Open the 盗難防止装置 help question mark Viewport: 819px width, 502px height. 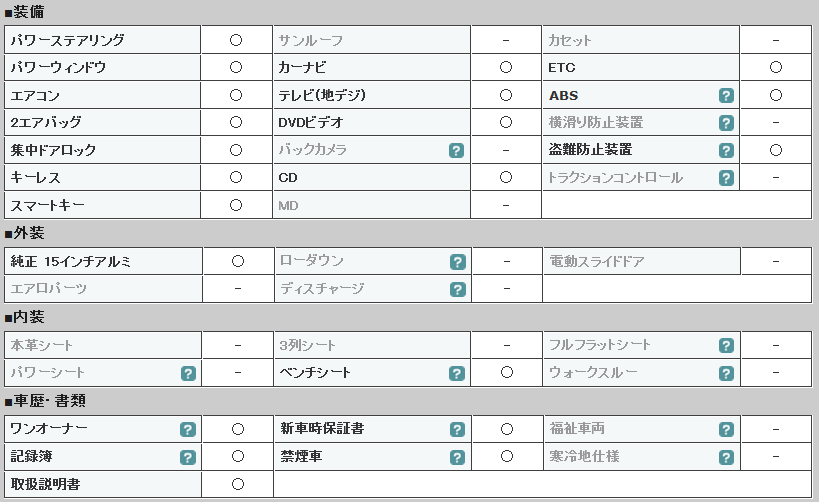pyautogui.click(x=726, y=150)
